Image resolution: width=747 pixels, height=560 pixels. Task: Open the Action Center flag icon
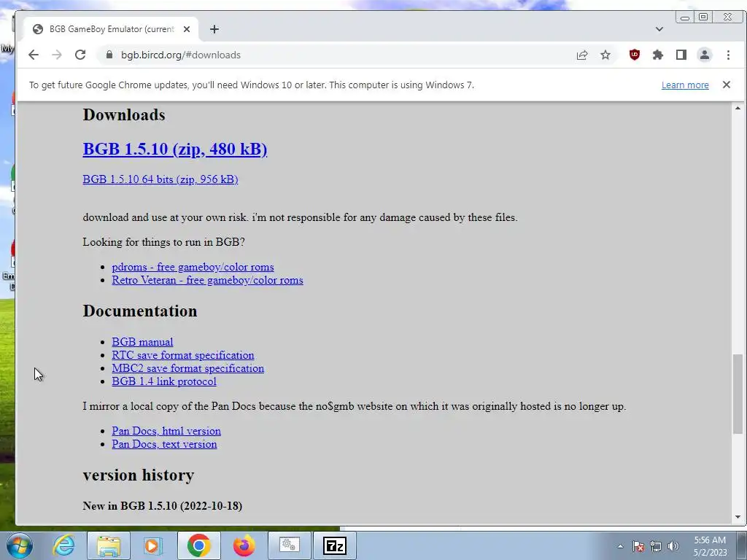click(638, 546)
